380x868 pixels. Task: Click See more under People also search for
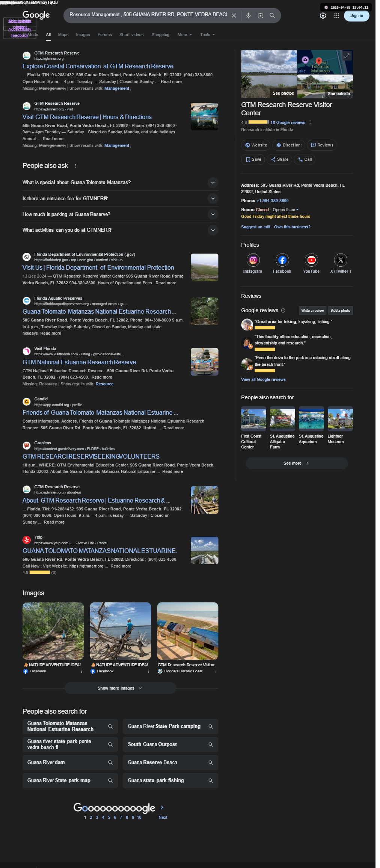click(297, 463)
